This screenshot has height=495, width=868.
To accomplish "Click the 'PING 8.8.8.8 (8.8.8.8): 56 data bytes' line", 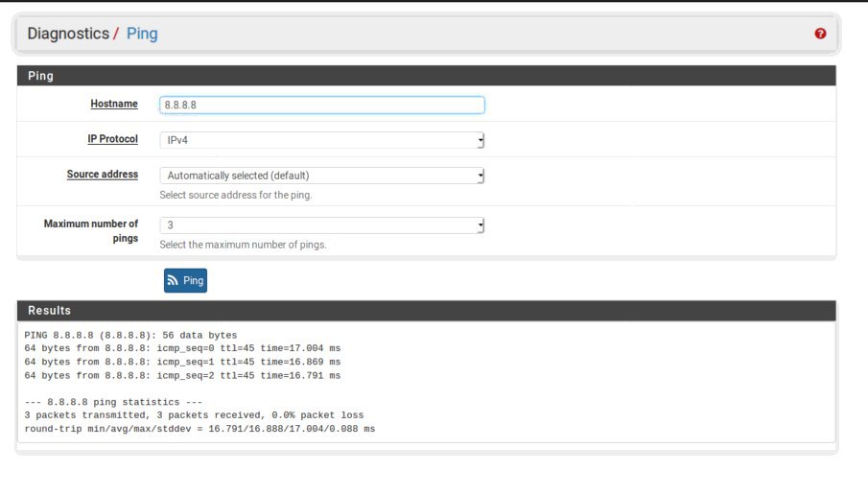I will coord(130,335).
